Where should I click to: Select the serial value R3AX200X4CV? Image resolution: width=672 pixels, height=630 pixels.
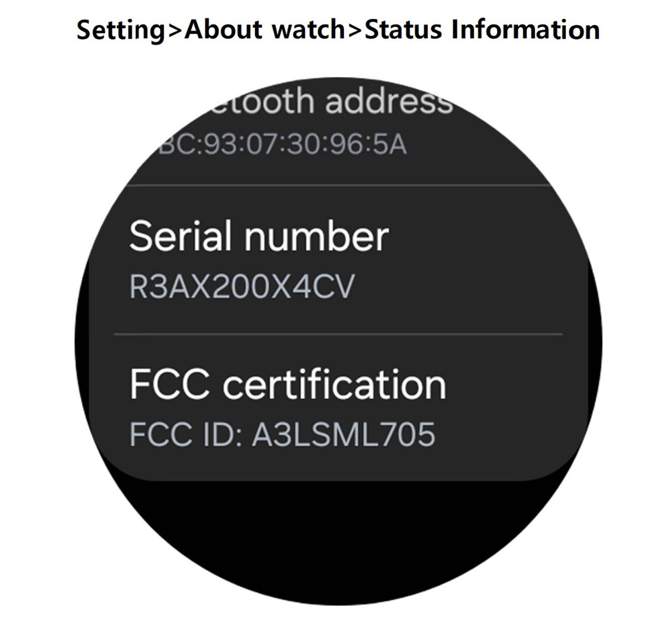[x=242, y=287]
